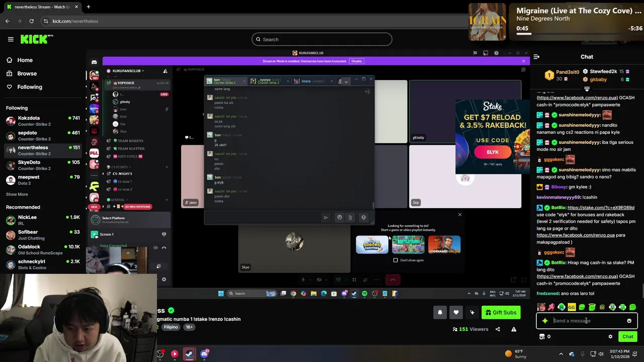Viewport: 644px width, 362px height.
Task: Open the Sudoku Together game thumbnail
Action: click(372, 245)
